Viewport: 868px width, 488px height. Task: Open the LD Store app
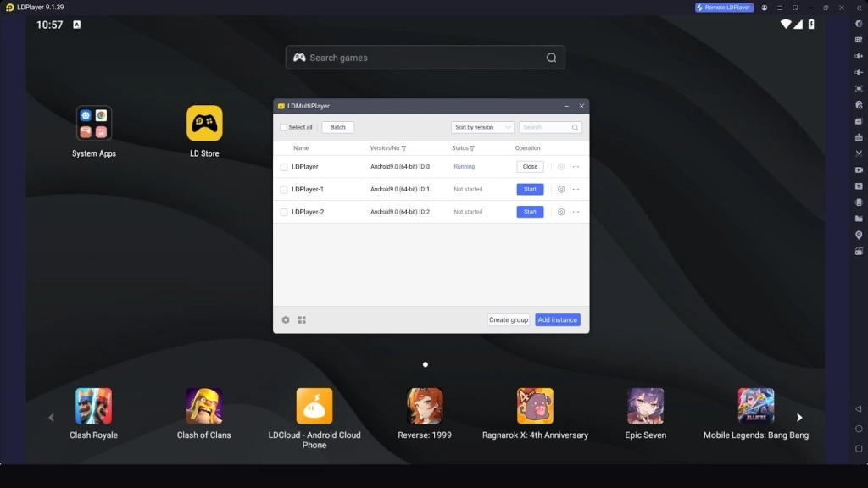[x=204, y=124]
